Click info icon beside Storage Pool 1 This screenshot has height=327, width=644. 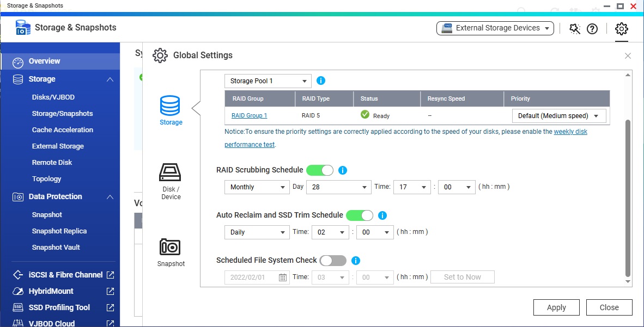(321, 81)
